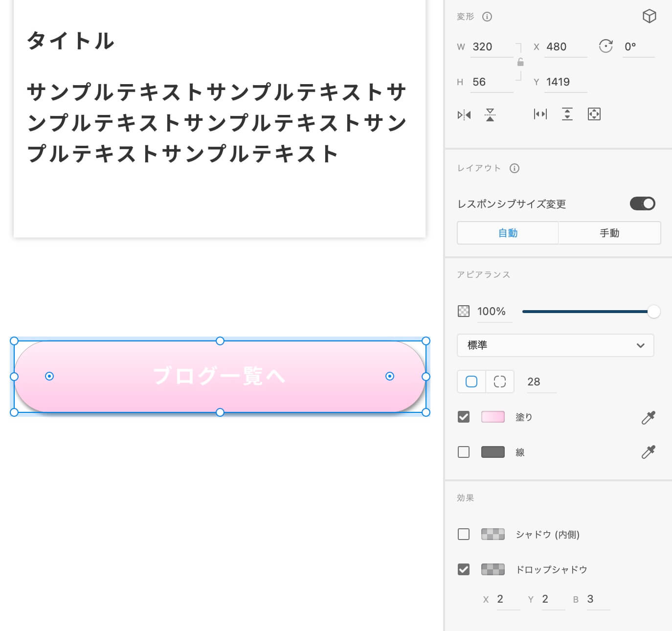Select the 自動 responsive resize tab
672x631 pixels.
click(x=508, y=233)
